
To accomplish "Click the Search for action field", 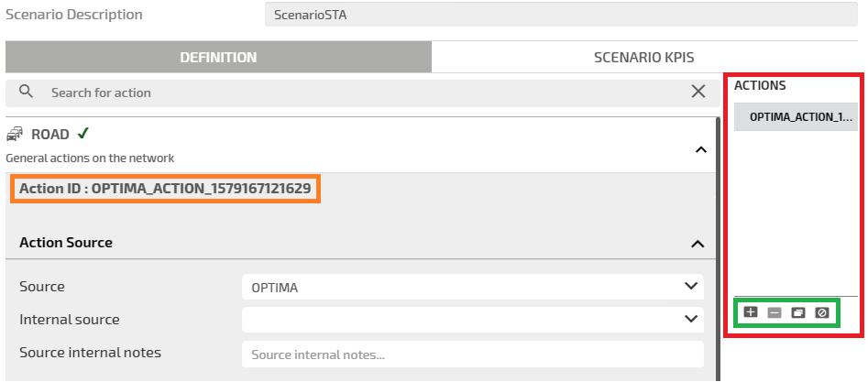I will coord(357,93).
